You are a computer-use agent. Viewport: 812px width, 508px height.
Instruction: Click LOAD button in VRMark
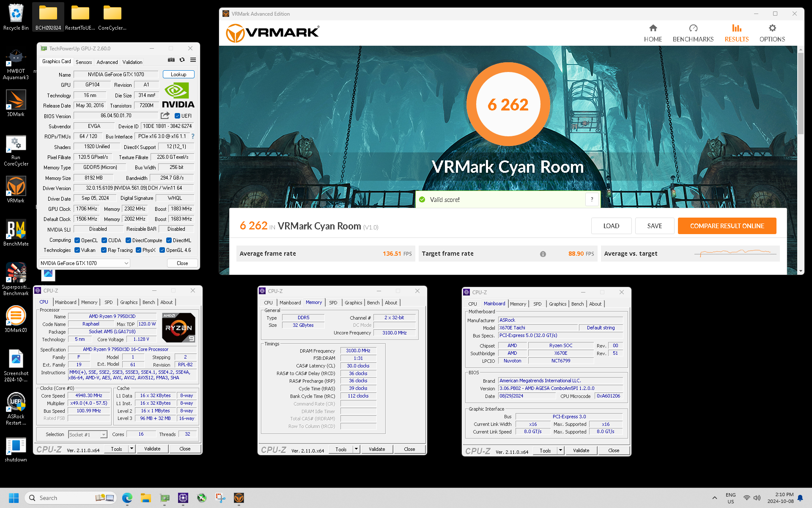tap(611, 226)
